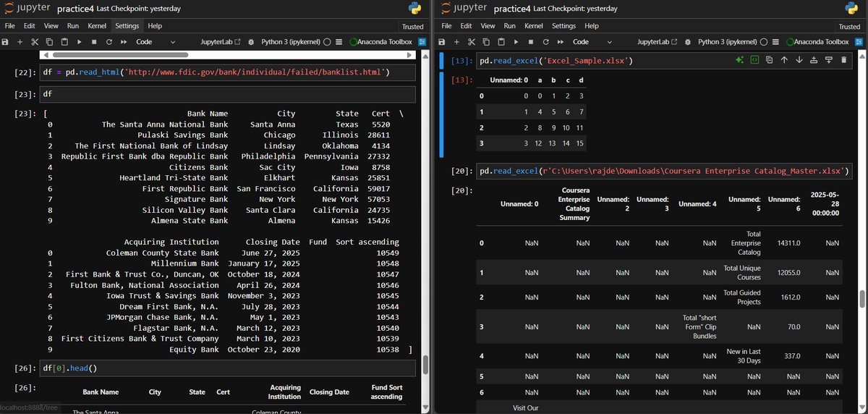Image resolution: width=868 pixels, height=414 pixels.
Task: Click the Coursera read_excel code cell 20
Action: pos(665,172)
